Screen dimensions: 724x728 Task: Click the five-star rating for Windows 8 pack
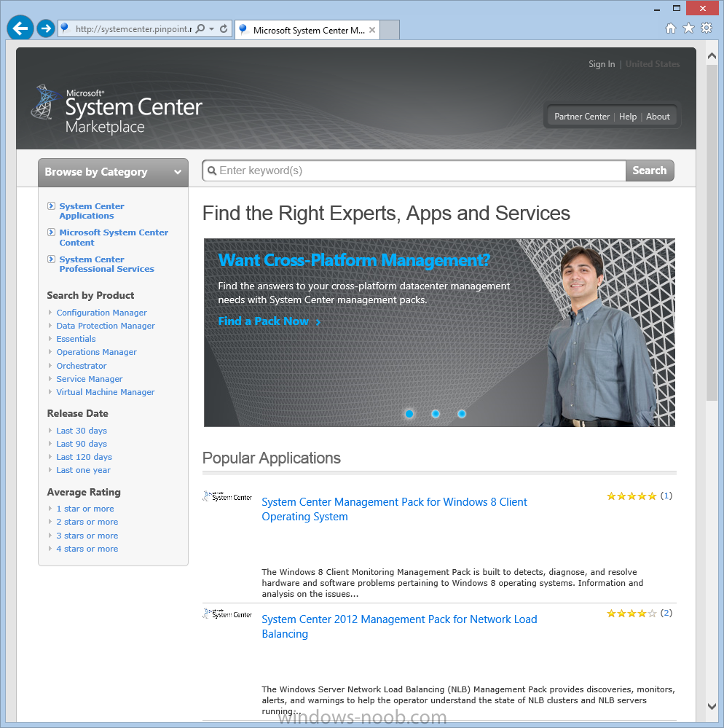pos(631,496)
